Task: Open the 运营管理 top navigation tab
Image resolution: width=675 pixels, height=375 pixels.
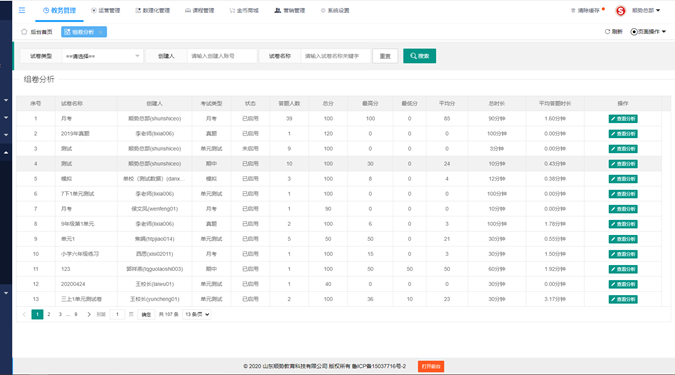Action: coord(105,10)
